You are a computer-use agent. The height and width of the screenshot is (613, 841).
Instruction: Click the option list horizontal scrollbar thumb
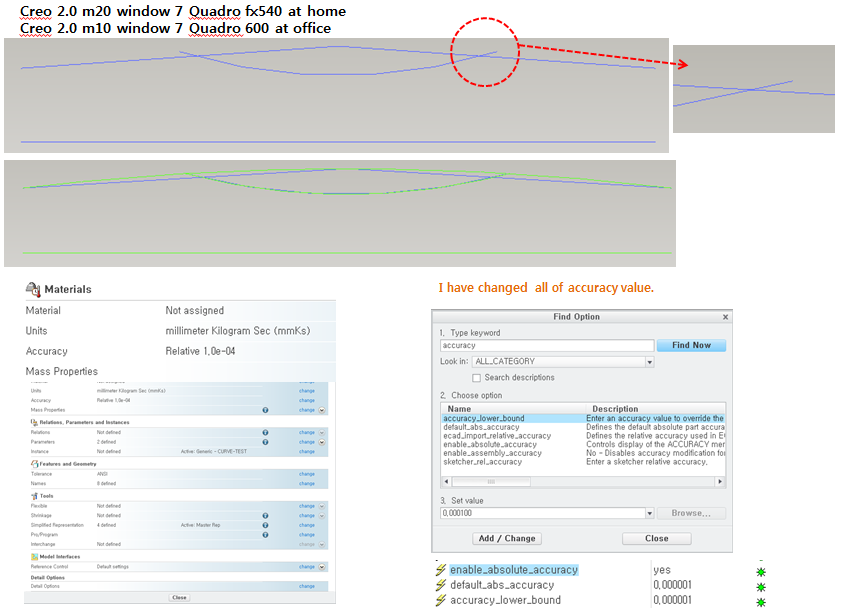pos(491,482)
